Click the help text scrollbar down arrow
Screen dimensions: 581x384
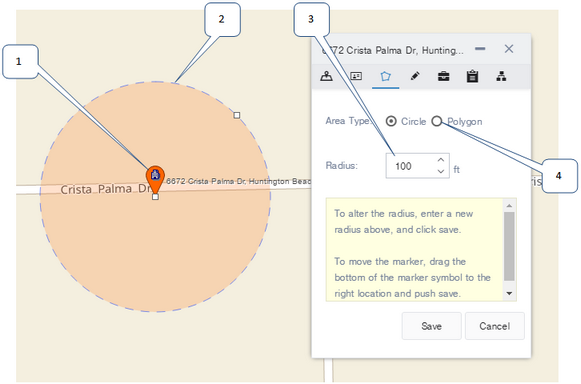coord(509,294)
